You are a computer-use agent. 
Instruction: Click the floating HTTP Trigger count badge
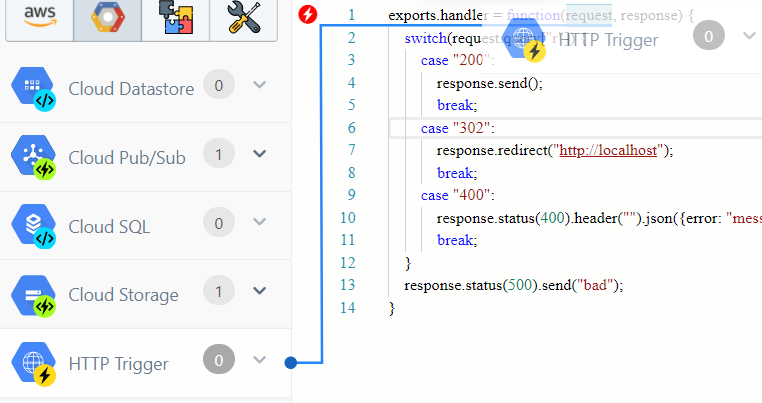(709, 35)
